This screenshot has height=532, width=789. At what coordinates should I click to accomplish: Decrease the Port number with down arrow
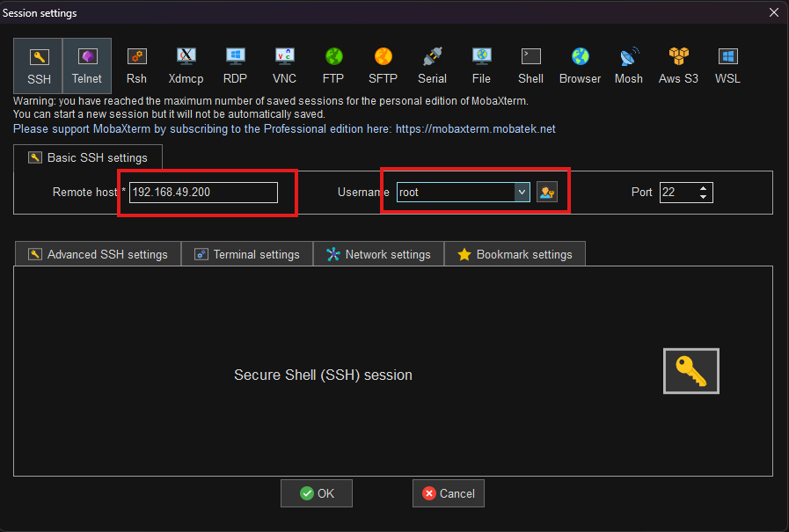[x=703, y=197]
